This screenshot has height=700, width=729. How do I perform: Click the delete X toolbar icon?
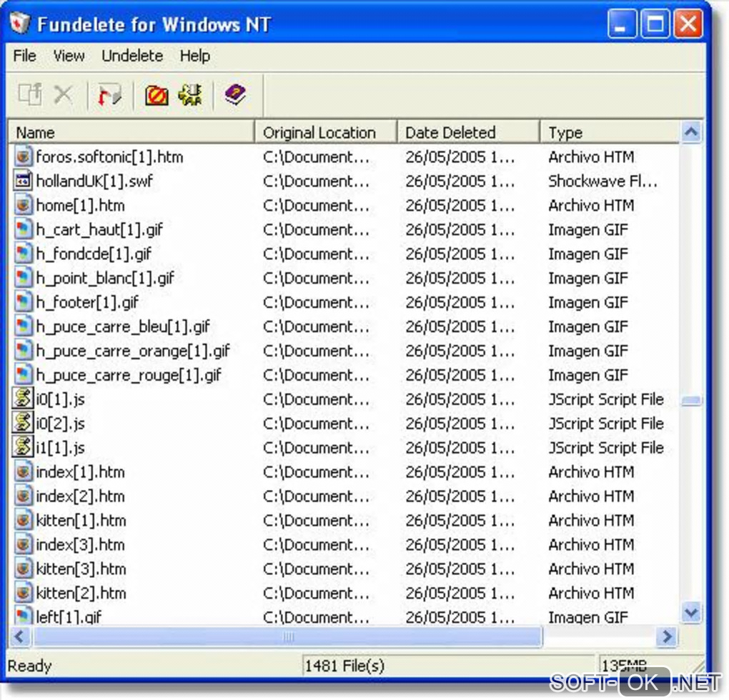(x=63, y=95)
